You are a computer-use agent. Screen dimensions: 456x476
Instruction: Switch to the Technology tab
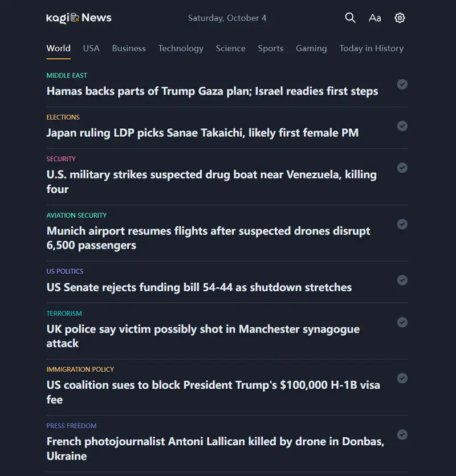[181, 48]
